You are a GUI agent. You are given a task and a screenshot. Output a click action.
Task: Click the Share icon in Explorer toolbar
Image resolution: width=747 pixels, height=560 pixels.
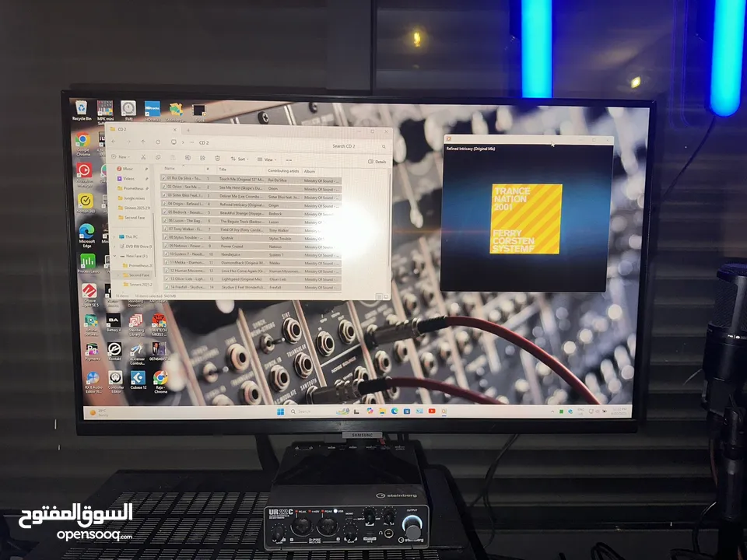(x=202, y=158)
